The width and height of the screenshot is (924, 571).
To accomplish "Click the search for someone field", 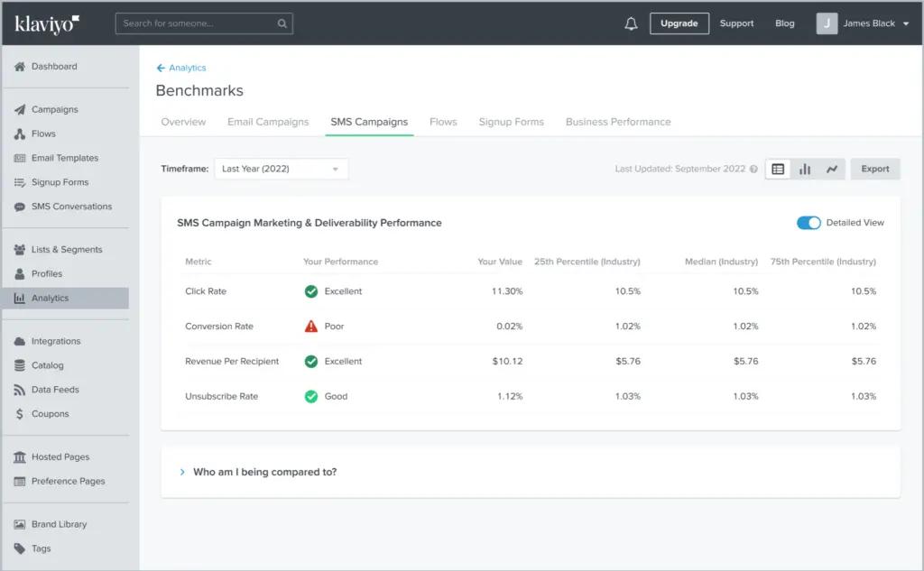I will click(203, 23).
